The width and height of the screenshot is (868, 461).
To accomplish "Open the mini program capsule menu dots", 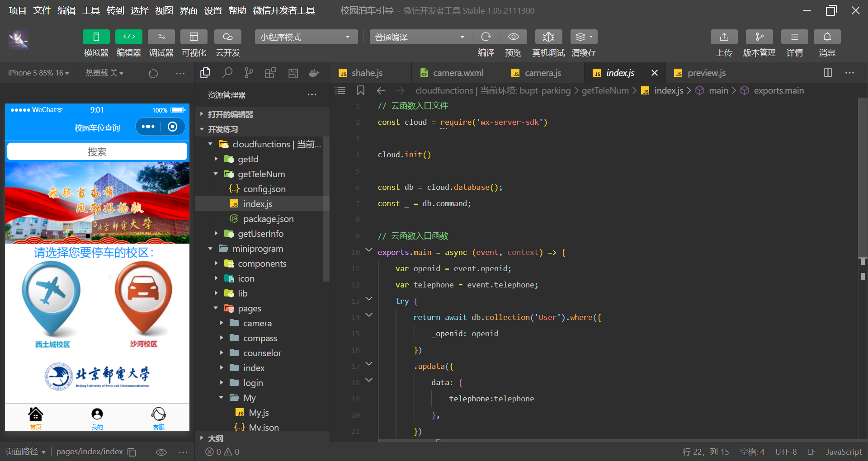I will coord(148,127).
